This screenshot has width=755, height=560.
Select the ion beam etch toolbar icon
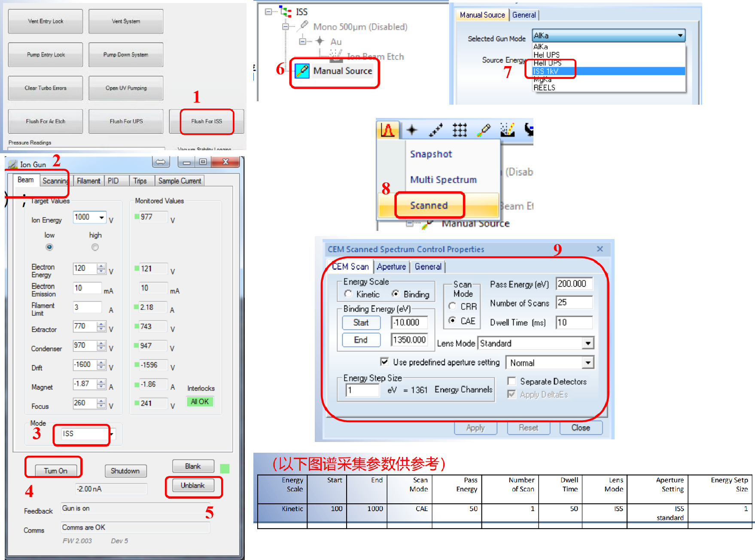point(507,130)
